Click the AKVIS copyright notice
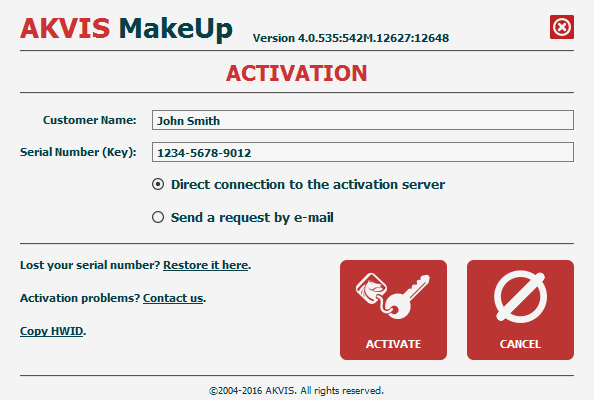Viewport: 594px width, 400px height. click(x=297, y=391)
